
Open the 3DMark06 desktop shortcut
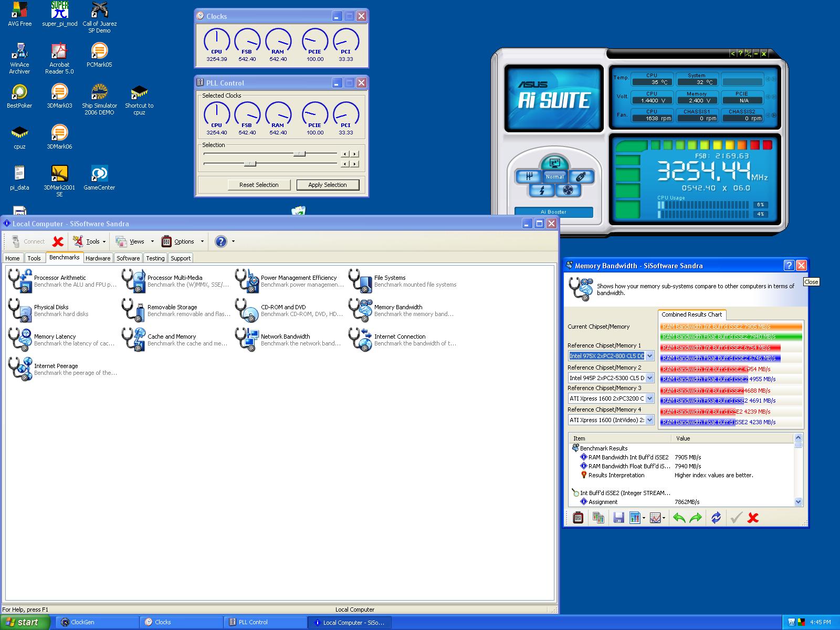[59, 137]
